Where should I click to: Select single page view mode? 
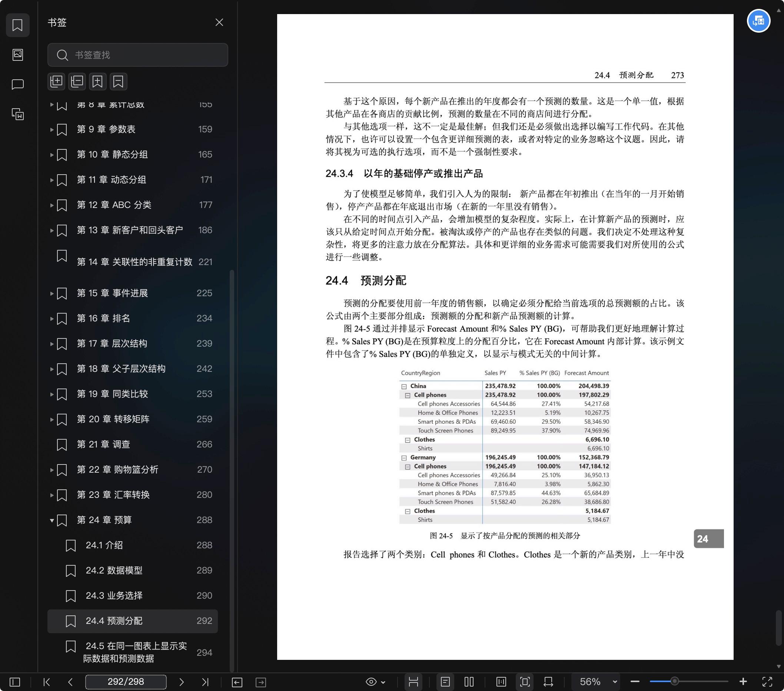coord(445,682)
